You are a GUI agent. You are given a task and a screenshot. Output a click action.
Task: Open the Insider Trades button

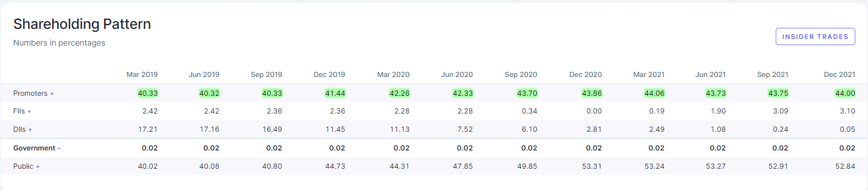(815, 36)
